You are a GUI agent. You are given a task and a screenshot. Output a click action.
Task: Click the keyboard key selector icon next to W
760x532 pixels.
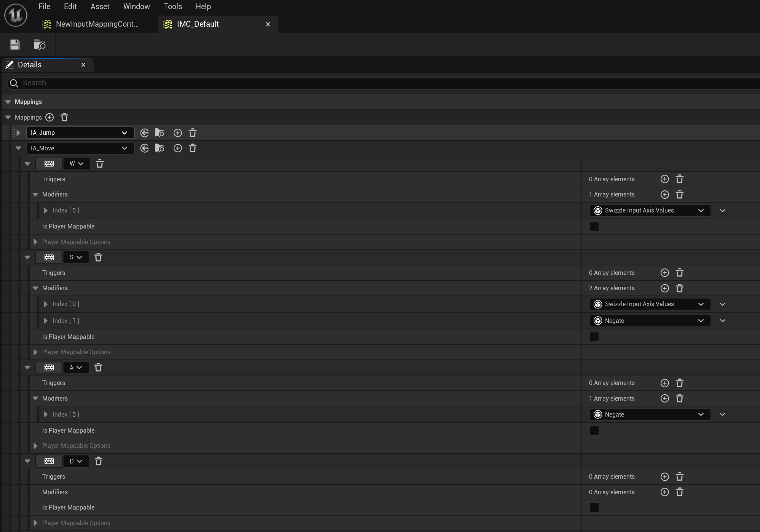tap(49, 164)
